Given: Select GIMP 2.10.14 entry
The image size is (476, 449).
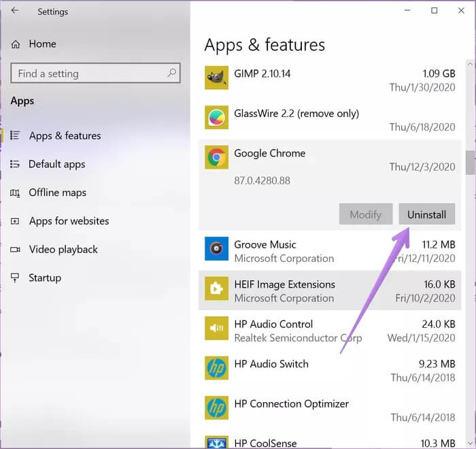Looking at the screenshot, I should point(330,80).
